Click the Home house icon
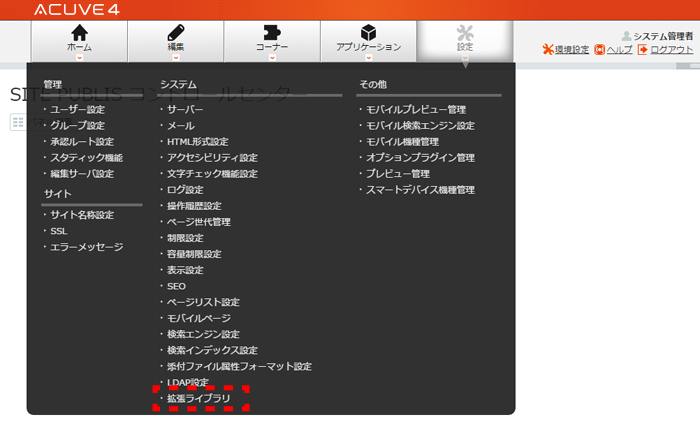The image size is (700, 444). tap(79, 33)
